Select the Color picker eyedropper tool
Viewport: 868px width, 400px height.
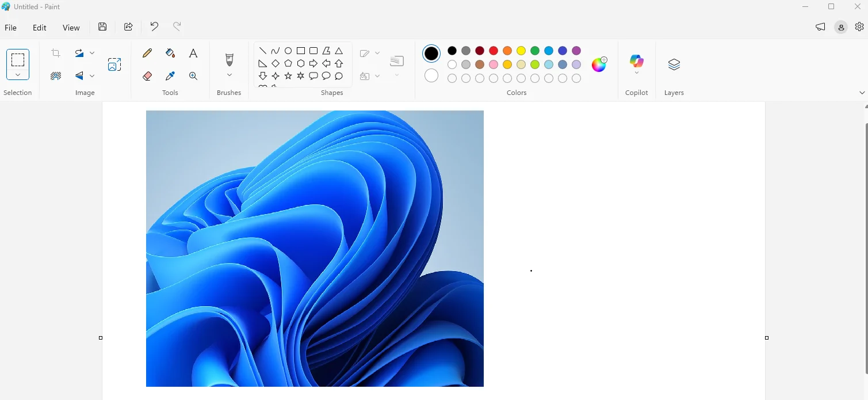(x=170, y=76)
